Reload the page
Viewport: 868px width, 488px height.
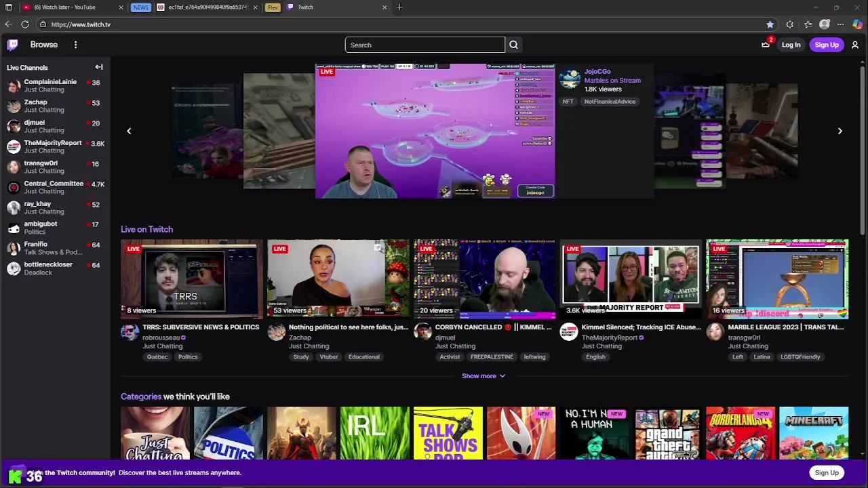coord(25,24)
